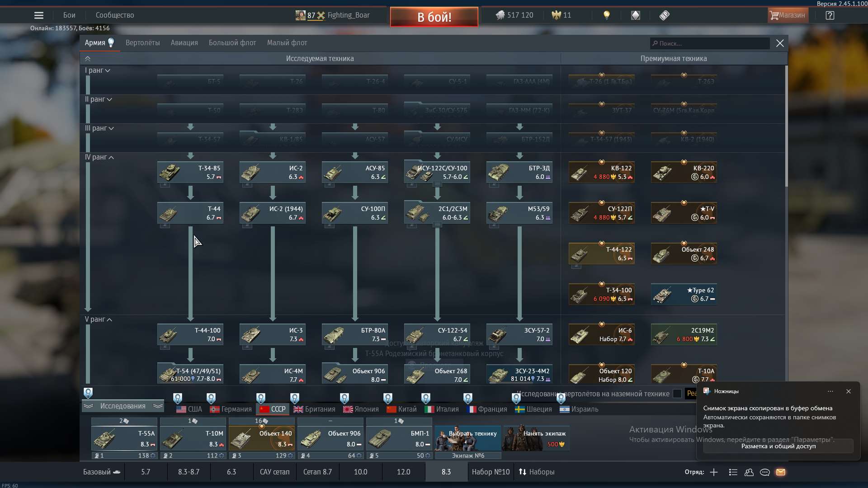Viewport: 868px width, 488px height.
Task: Select the Базовый preset
Action: (102, 472)
